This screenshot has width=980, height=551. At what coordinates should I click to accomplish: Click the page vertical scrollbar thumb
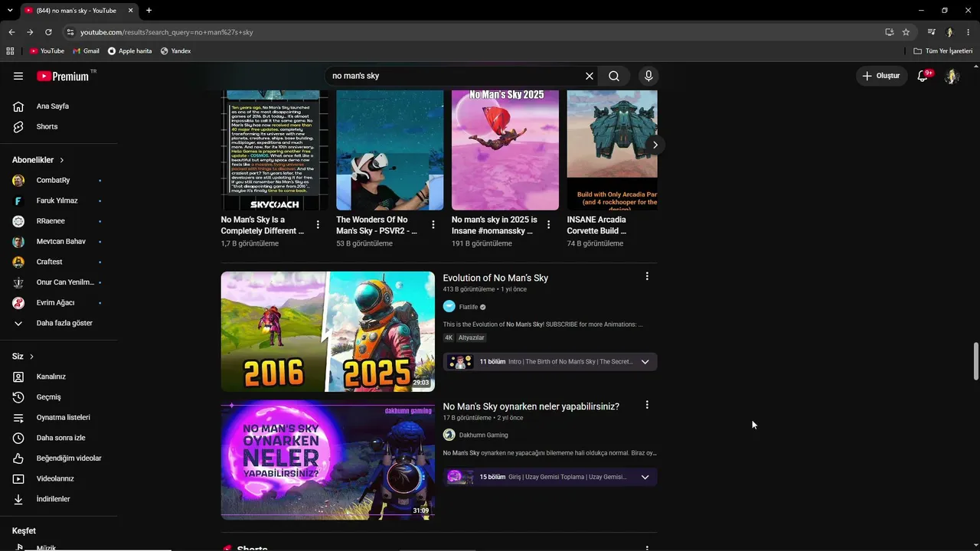coord(975,361)
